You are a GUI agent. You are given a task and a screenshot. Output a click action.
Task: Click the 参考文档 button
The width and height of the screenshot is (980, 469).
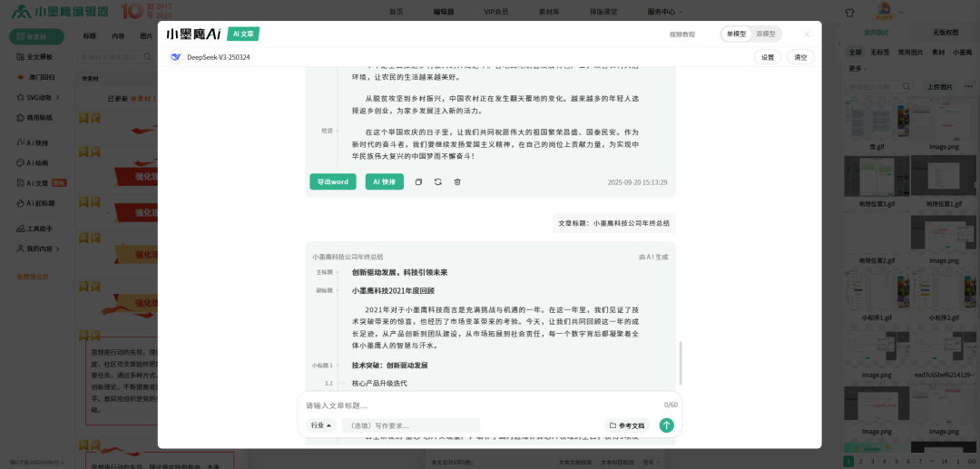coord(627,425)
